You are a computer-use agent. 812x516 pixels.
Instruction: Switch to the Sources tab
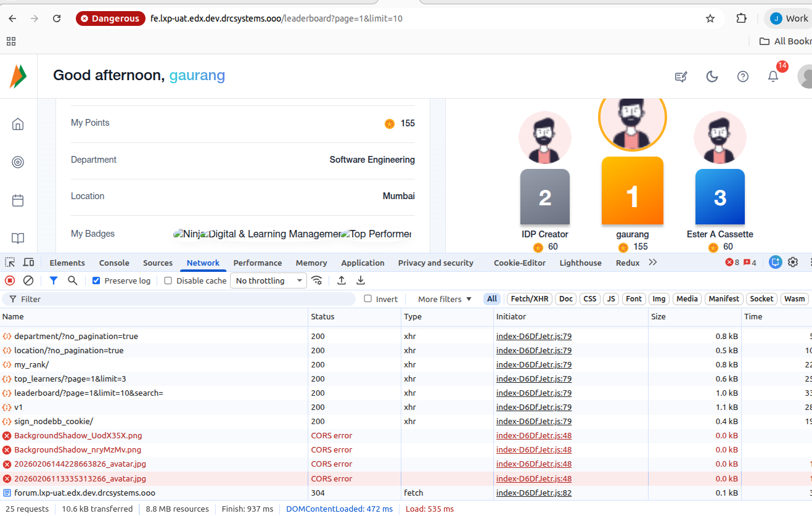158,263
